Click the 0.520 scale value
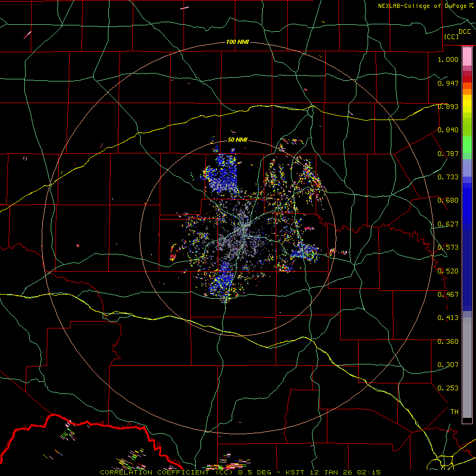 point(448,271)
